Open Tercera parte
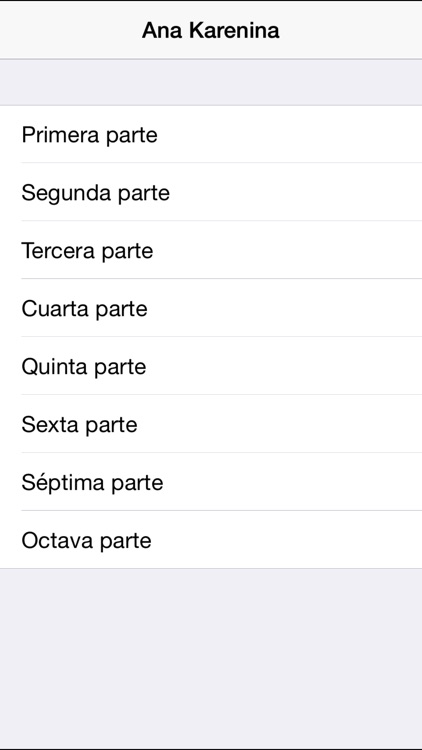 211,250
